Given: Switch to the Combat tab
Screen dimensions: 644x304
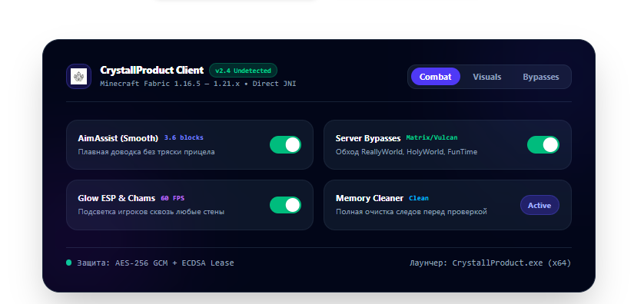Looking at the screenshot, I should [x=436, y=77].
